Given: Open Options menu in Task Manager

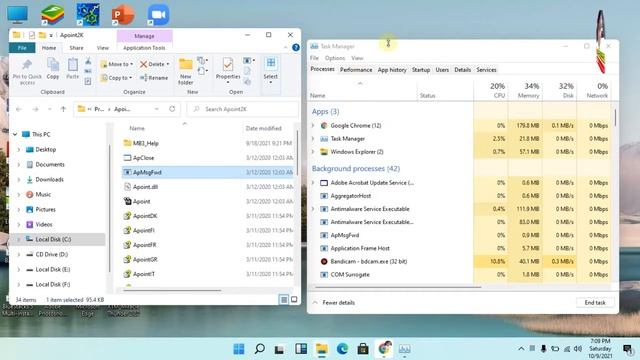Looking at the screenshot, I should (x=335, y=58).
